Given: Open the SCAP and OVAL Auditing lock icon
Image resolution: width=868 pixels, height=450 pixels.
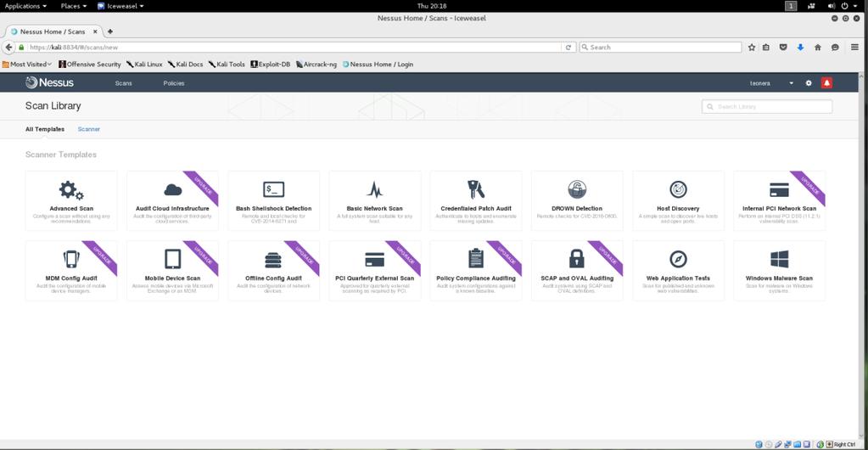Looking at the screenshot, I should [577, 258].
